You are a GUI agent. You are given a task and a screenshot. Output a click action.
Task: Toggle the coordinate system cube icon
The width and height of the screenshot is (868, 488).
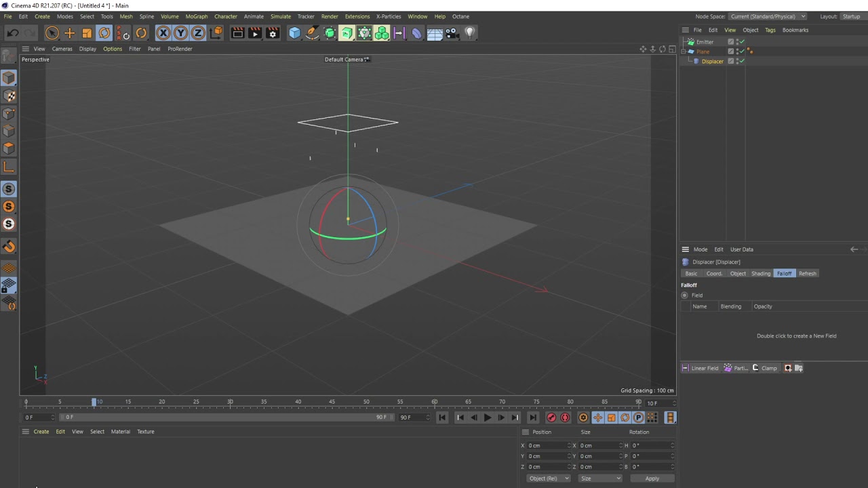pyautogui.click(x=216, y=33)
